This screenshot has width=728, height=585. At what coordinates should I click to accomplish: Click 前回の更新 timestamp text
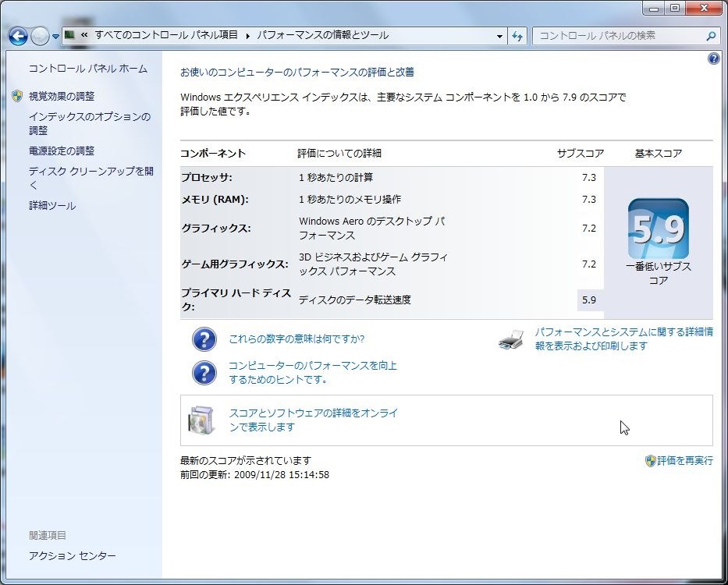tap(255, 475)
